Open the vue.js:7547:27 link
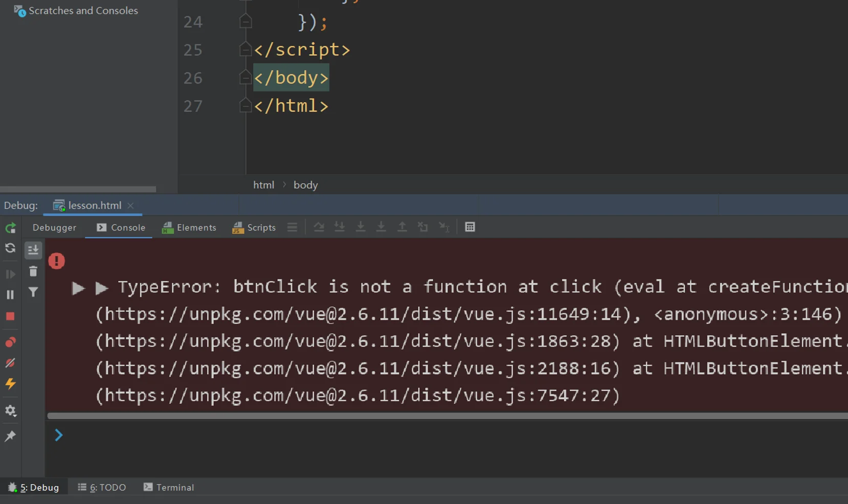 pyautogui.click(x=358, y=396)
